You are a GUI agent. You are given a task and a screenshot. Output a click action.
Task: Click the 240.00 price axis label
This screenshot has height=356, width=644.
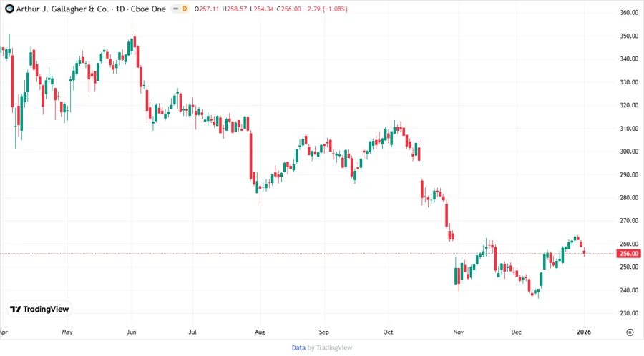pyautogui.click(x=629, y=290)
